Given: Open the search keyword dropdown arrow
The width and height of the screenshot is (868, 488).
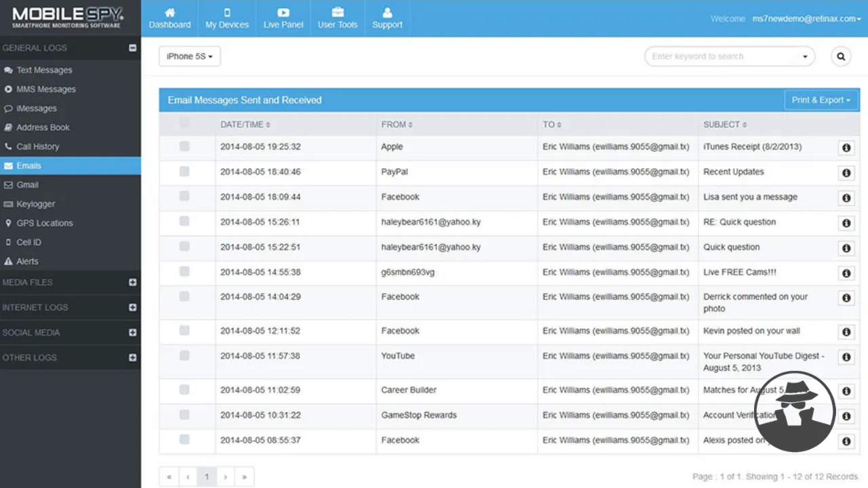Looking at the screenshot, I should click(805, 57).
